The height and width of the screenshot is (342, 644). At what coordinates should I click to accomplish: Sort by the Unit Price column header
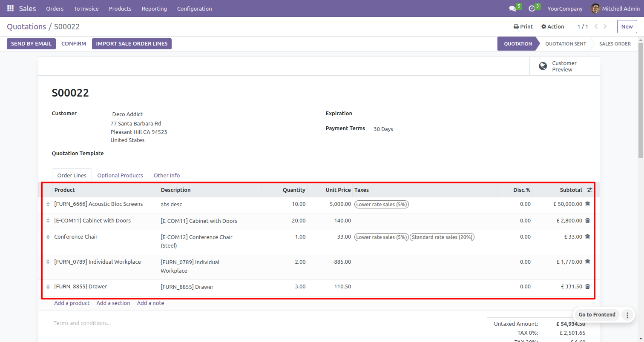pyautogui.click(x=330, y=190)
